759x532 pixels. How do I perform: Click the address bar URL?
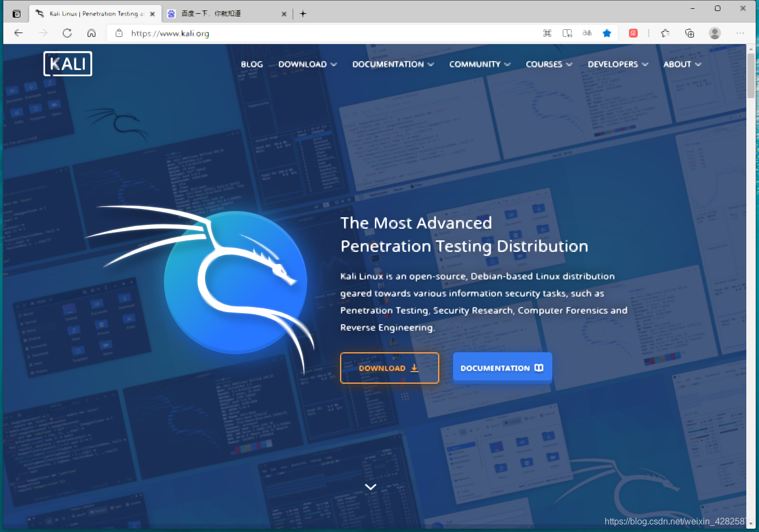click(170, 33)
